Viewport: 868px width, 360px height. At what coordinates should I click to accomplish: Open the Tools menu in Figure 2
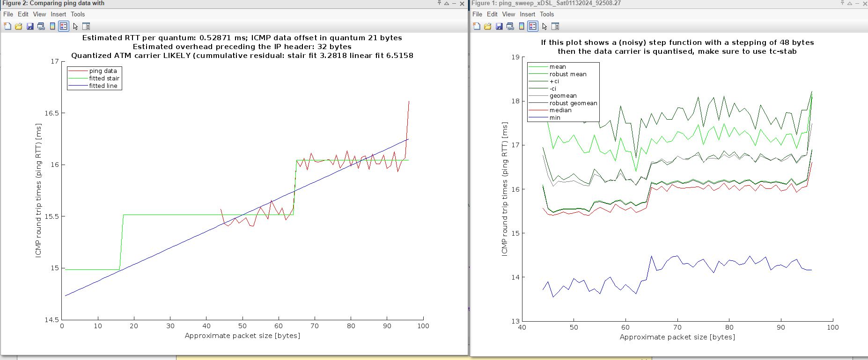pos(78,14)
